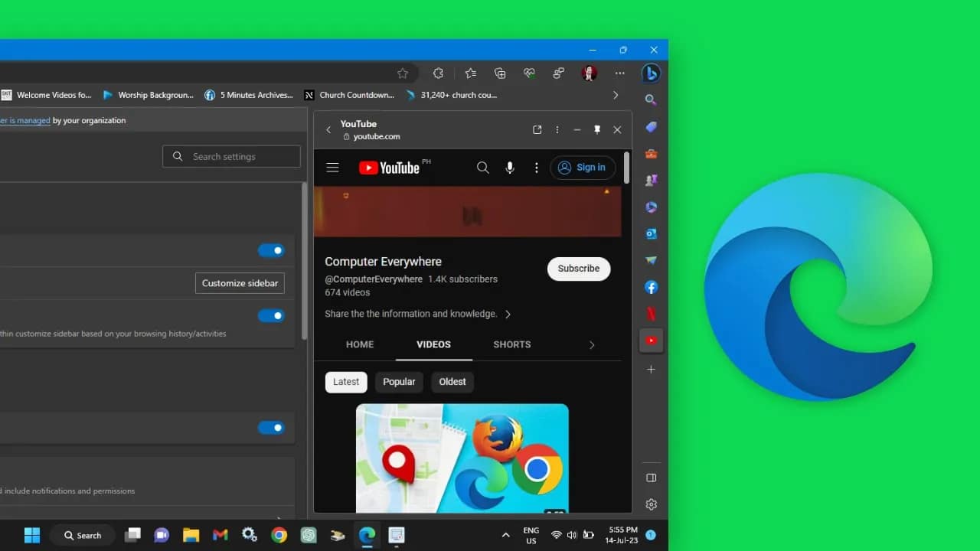Open Facebook from the Edge sidebar
This screenshot has width=980, height=551.
coord(651,287)
